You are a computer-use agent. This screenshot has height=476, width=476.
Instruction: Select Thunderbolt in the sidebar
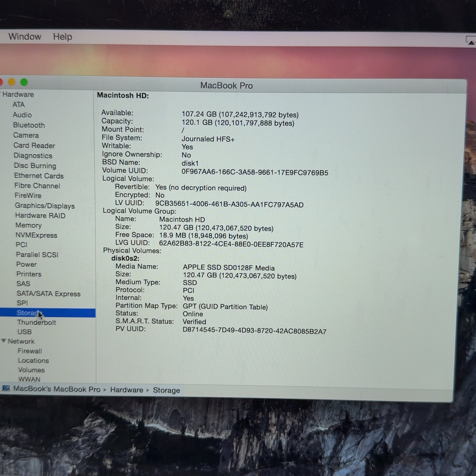(37, 322)
